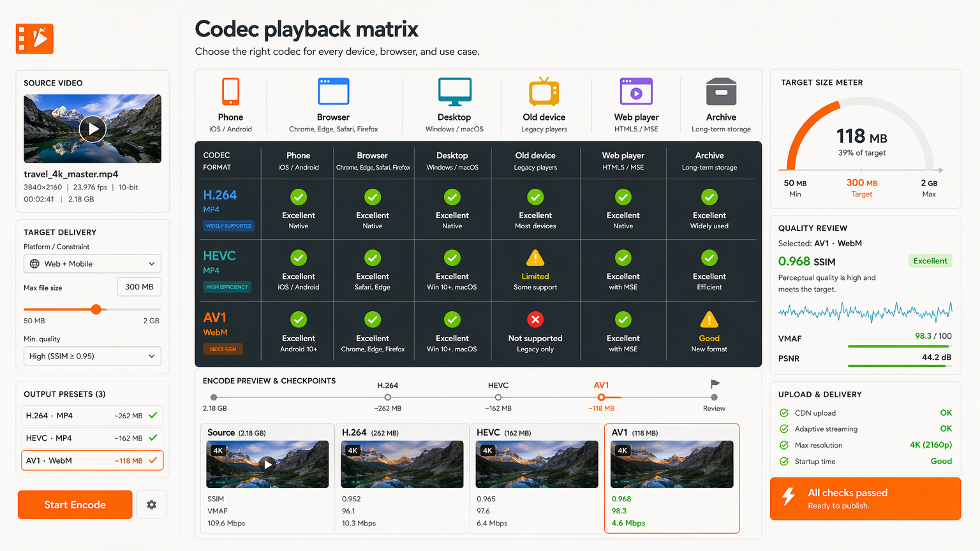Click the Phone column header in matrix

click(x=299, y=161)
